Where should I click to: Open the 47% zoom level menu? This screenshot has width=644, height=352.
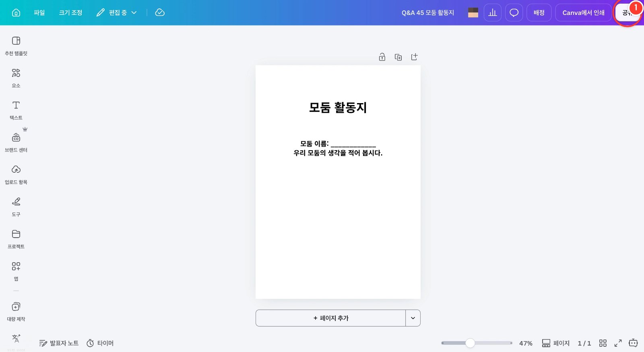pyautogui.click(x=526, y=343)
